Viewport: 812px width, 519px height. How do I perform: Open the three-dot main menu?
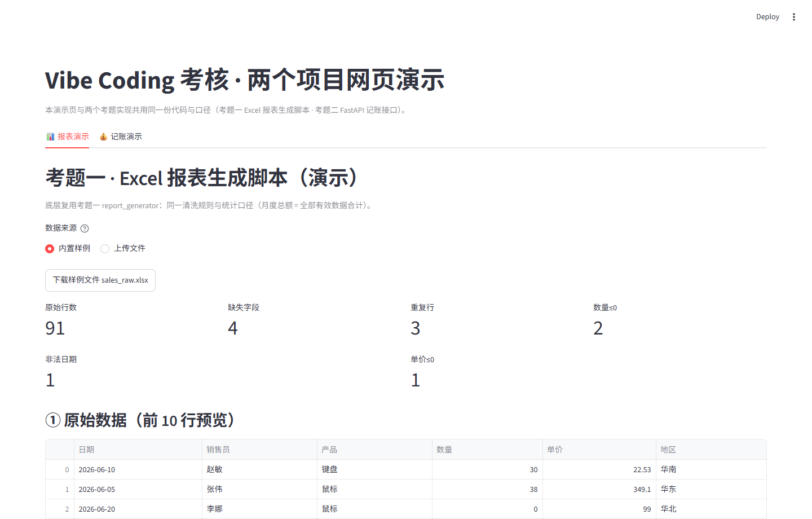tap(793, 17)
